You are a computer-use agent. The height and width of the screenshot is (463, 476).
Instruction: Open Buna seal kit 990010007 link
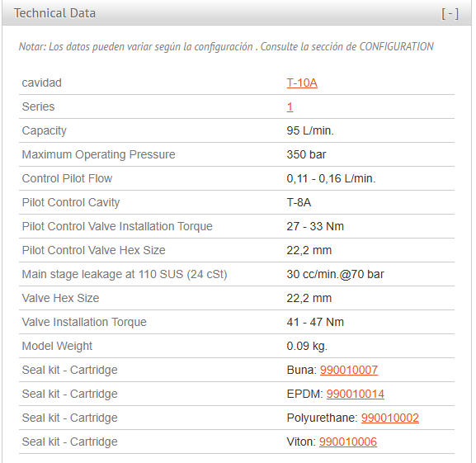(x=348, y=370)
